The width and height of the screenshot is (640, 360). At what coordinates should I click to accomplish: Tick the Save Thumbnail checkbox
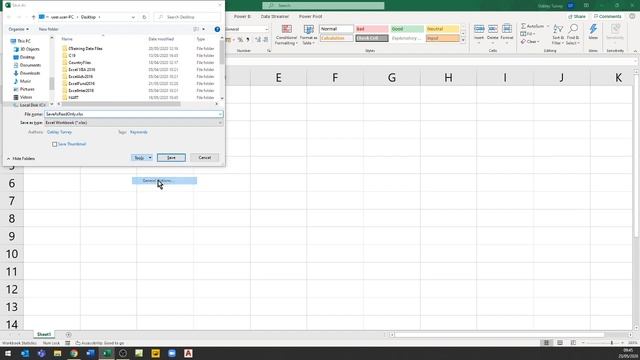tap(54, 144)
